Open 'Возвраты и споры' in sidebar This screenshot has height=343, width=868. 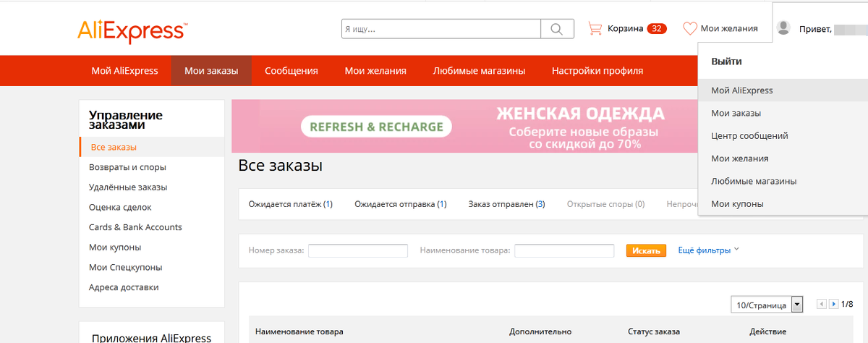coord(127,167)
